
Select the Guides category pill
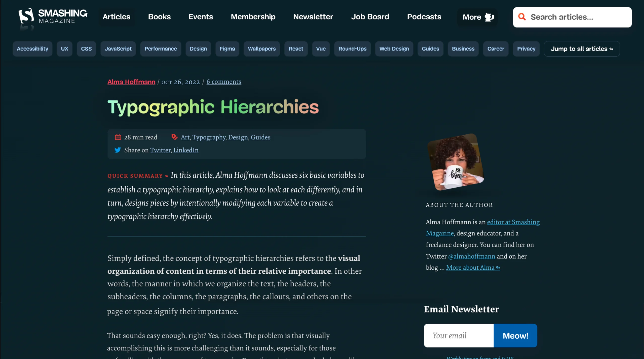(x=430, y=49)
